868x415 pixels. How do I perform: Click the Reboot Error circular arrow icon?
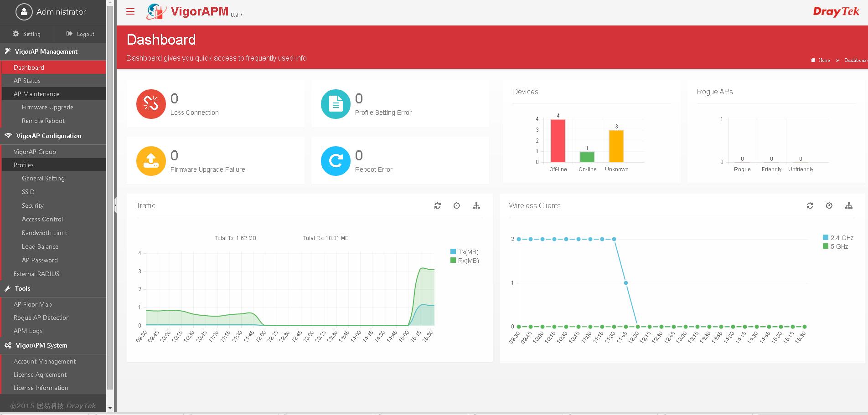click(x=336, y=161)
